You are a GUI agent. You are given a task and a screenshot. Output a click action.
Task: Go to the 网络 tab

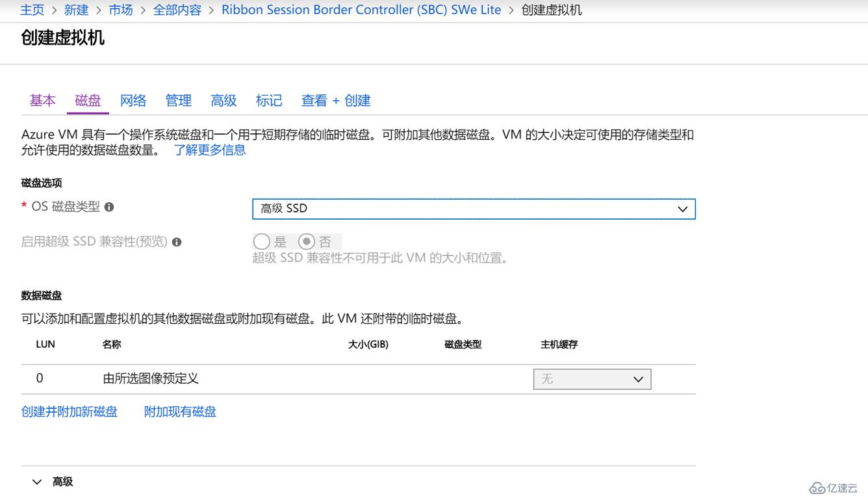pyautogui.click(x=133, y=100)
